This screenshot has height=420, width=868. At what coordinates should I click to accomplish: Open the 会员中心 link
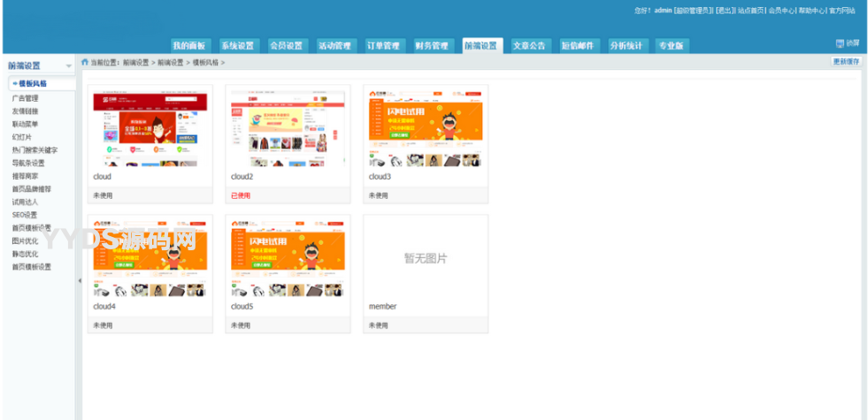click(x=781, y=11)
